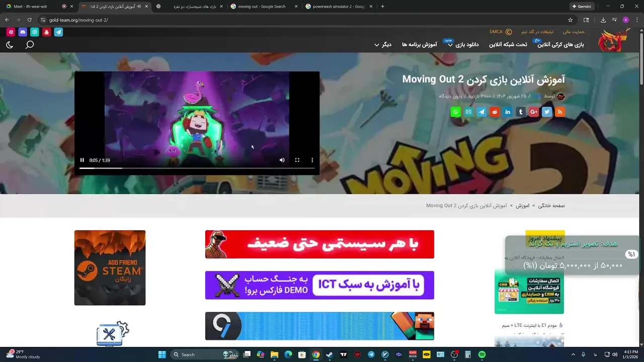Open the video in fullscreen
The image size is (644, 362).
(x=297, y=160)
